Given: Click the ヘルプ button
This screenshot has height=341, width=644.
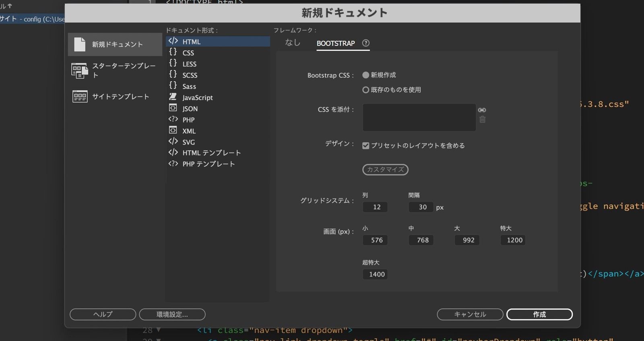Looking at the screenshot, I should 103,314.
